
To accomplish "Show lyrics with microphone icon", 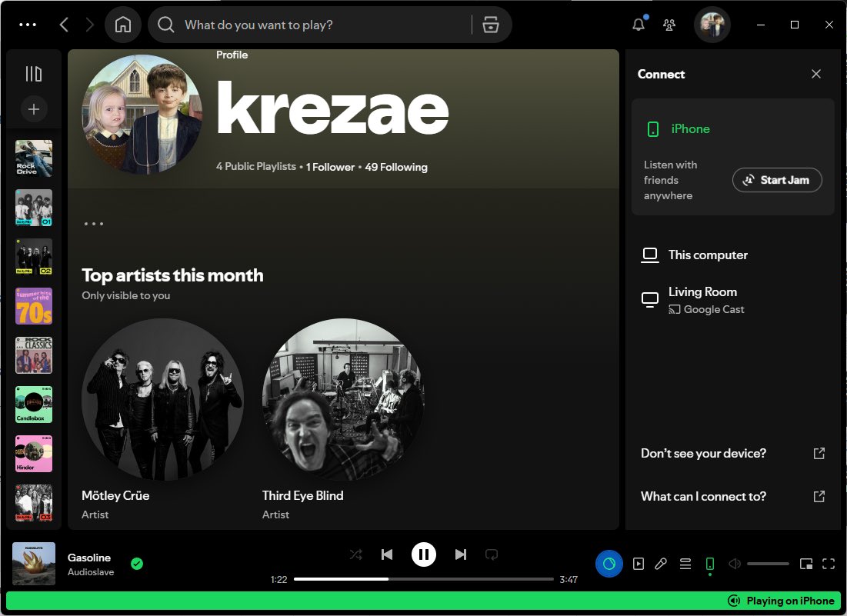I will point(661,564).
